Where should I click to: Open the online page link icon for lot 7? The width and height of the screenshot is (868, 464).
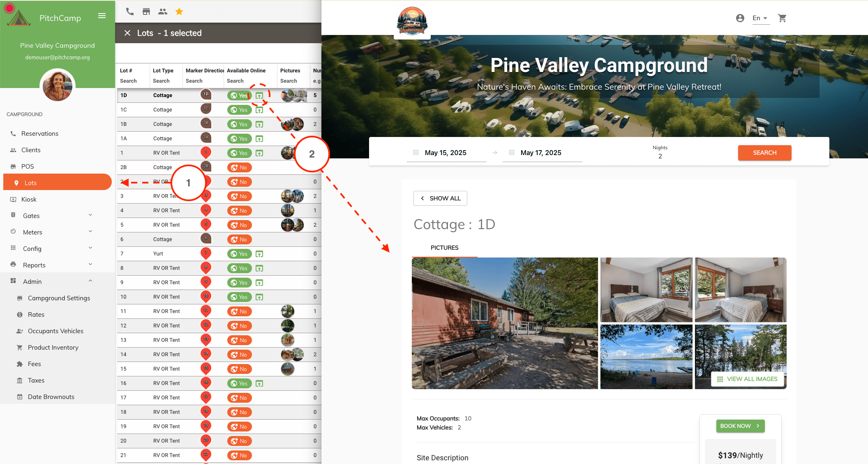pyautogui.click(x=259, y=254)
